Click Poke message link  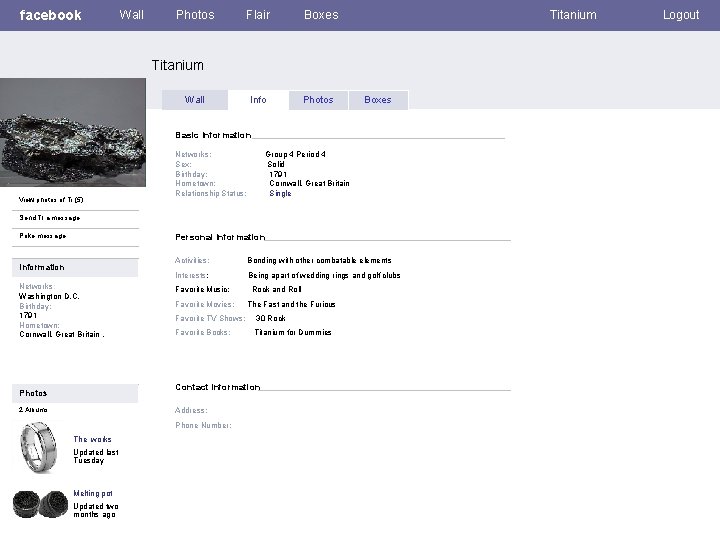[x=43, y=236]
